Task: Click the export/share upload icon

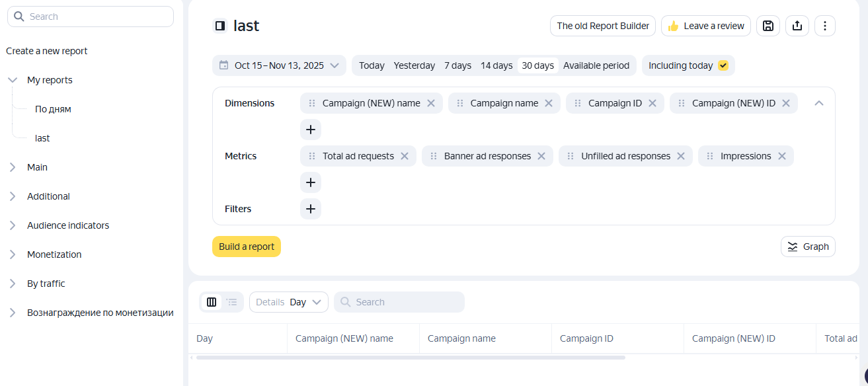Action: click(x=797, y=26)
